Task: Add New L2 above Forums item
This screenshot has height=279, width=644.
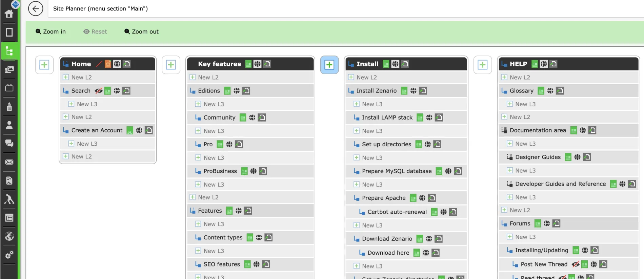Action: click(569, 210)
